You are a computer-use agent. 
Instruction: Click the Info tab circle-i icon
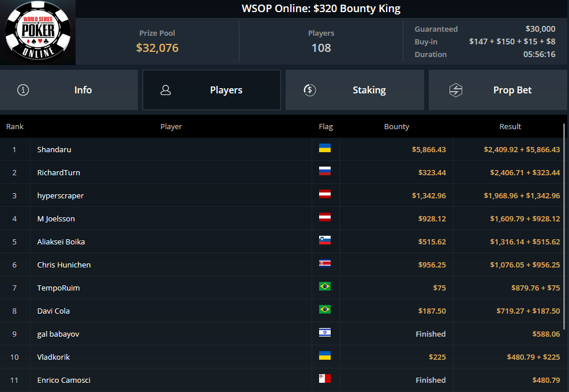point(23,90)
